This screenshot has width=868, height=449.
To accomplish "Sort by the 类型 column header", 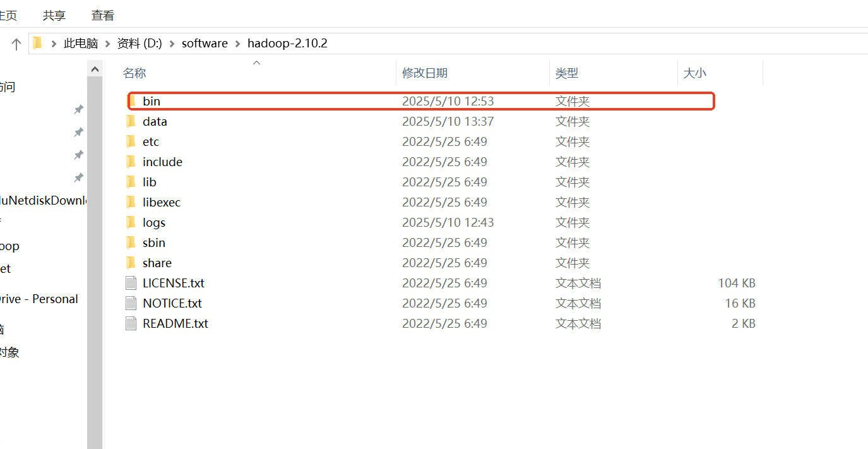I will pyautogui.click(x=567, y=73).
